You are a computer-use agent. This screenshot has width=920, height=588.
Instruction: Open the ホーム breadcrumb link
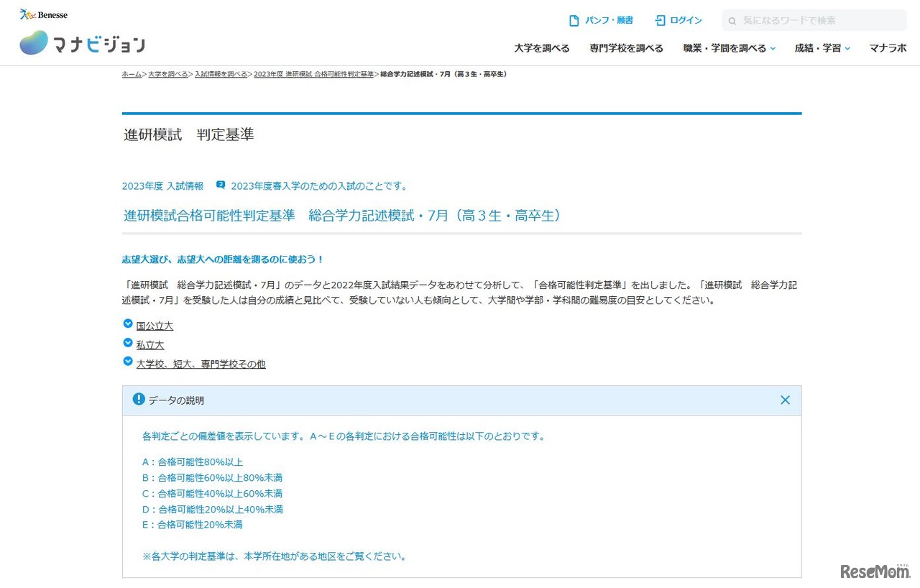(x=131, y=73)
